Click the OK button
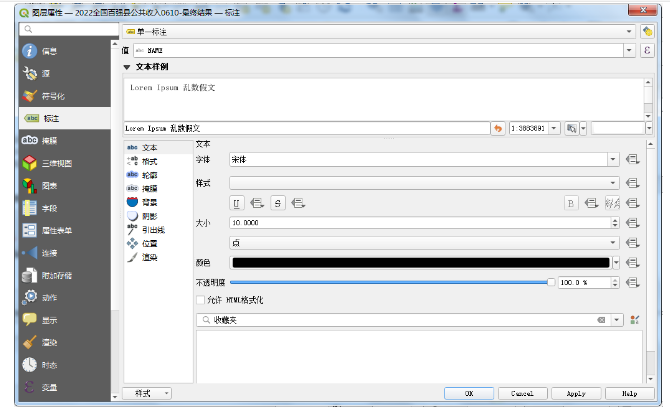This screenshot has width=670, height=413. 469,393
